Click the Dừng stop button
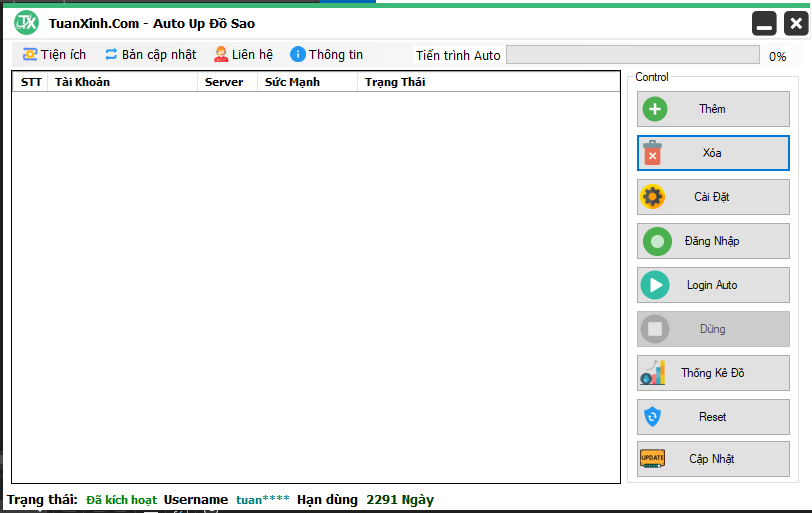Image resolution: width=812 pixels, height=513 pixels. (712, 329)
